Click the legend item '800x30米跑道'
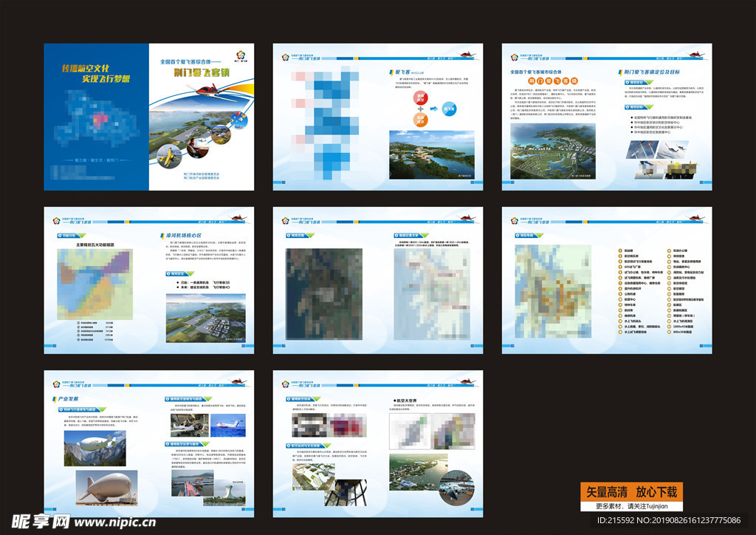 [x=679, y=332]
